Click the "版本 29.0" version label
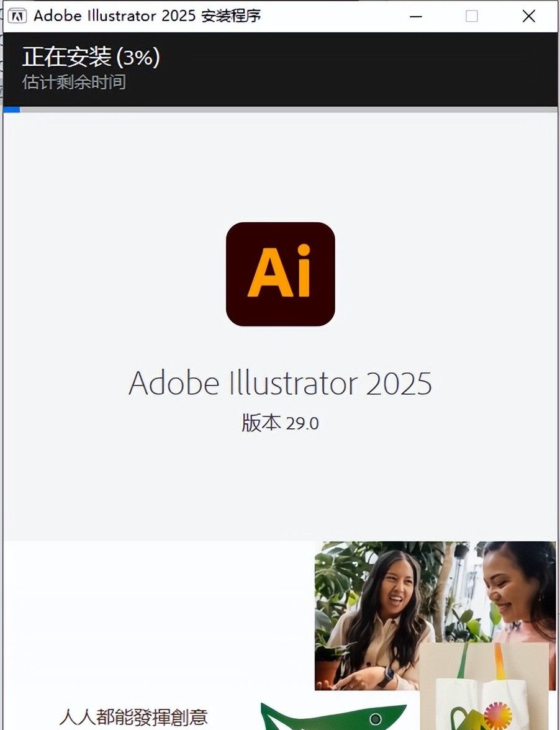560x730 pixels. click(x=280, y=423)
